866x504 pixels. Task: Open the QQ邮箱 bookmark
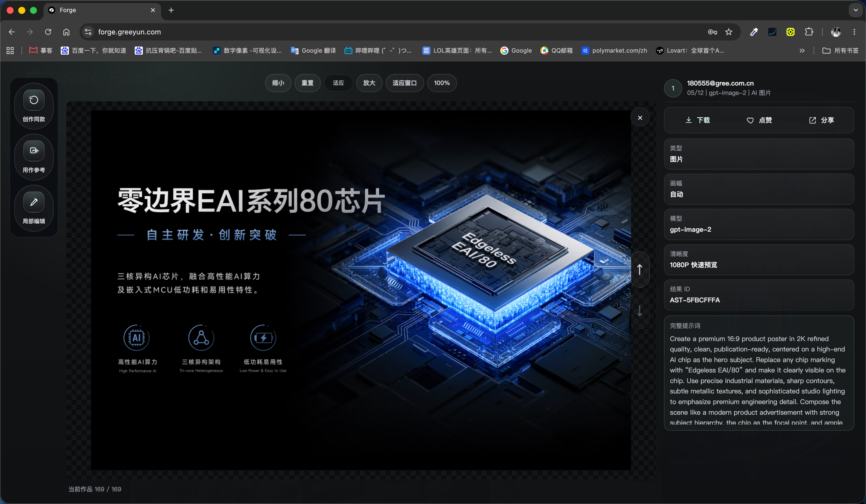[556, 50]
